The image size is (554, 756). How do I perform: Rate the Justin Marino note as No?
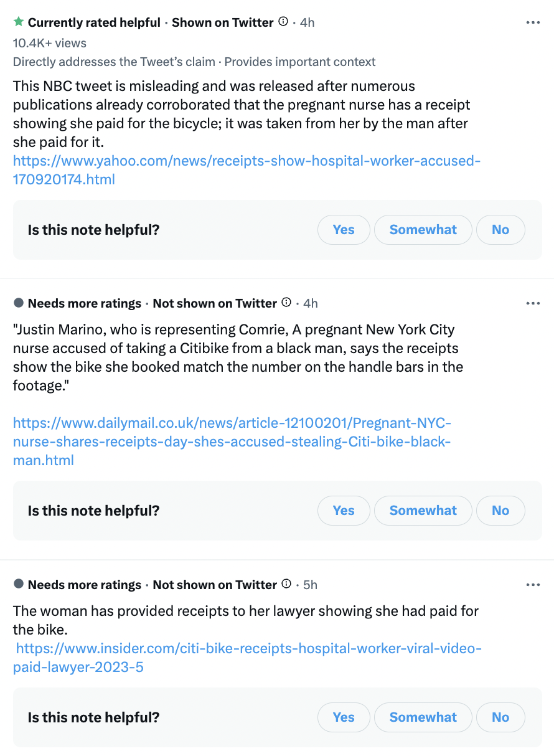coord(500,511)
